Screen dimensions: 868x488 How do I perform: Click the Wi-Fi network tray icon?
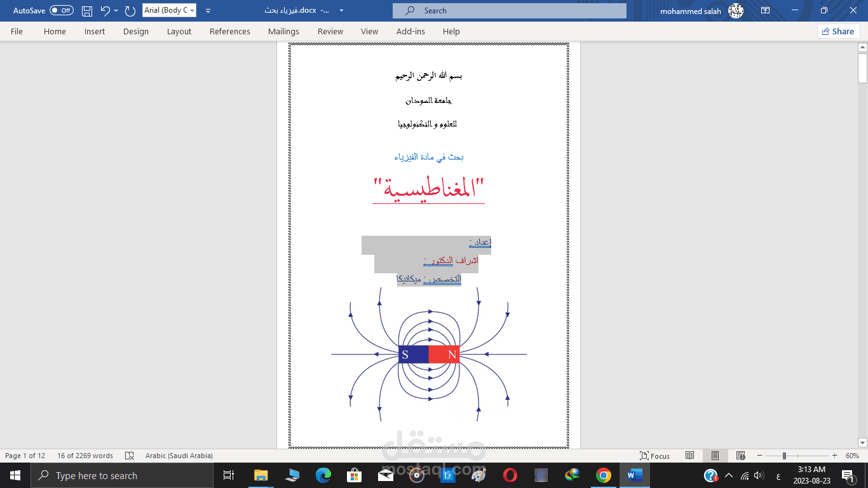pos(744,475)
